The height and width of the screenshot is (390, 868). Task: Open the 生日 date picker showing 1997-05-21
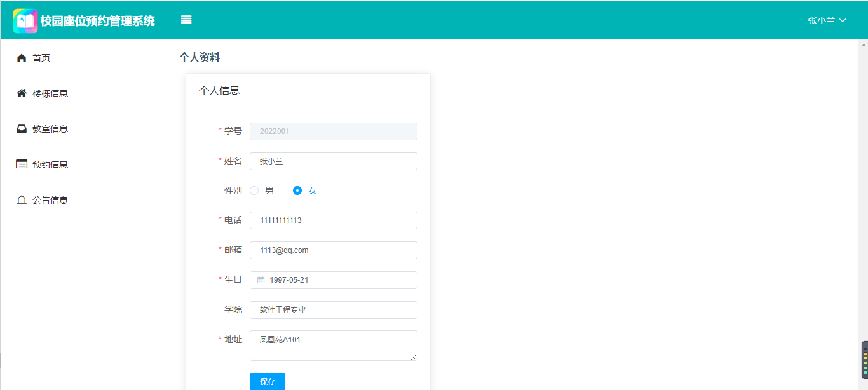click(334, 280)
